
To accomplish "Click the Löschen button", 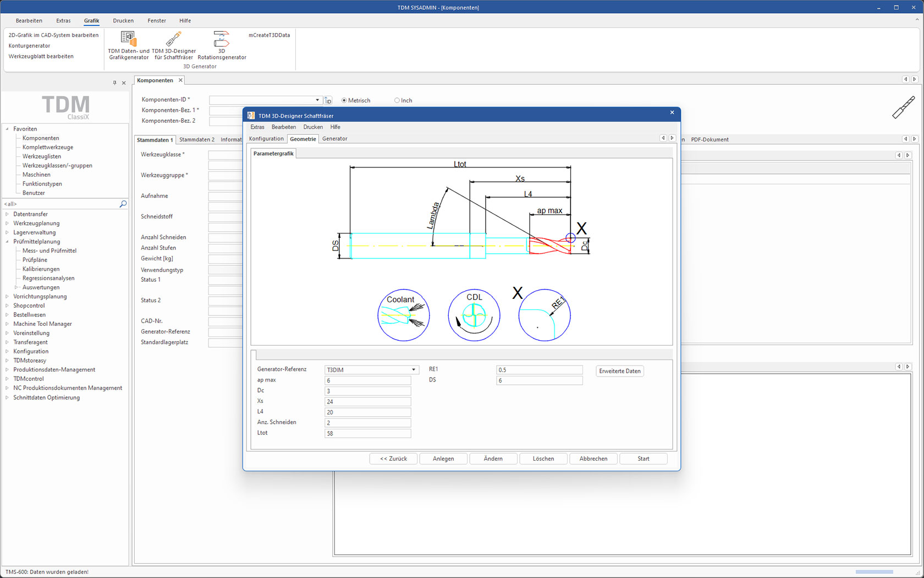I will click(543, 459).
